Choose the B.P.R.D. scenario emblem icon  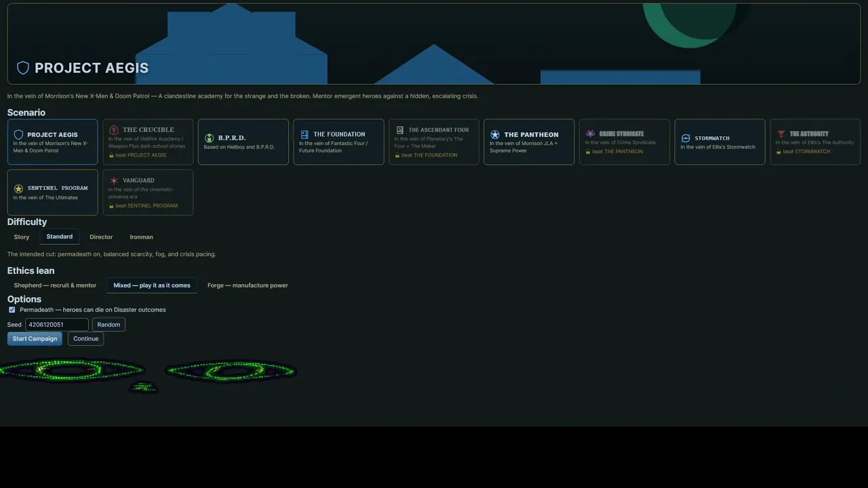click(x=210, y=138)
